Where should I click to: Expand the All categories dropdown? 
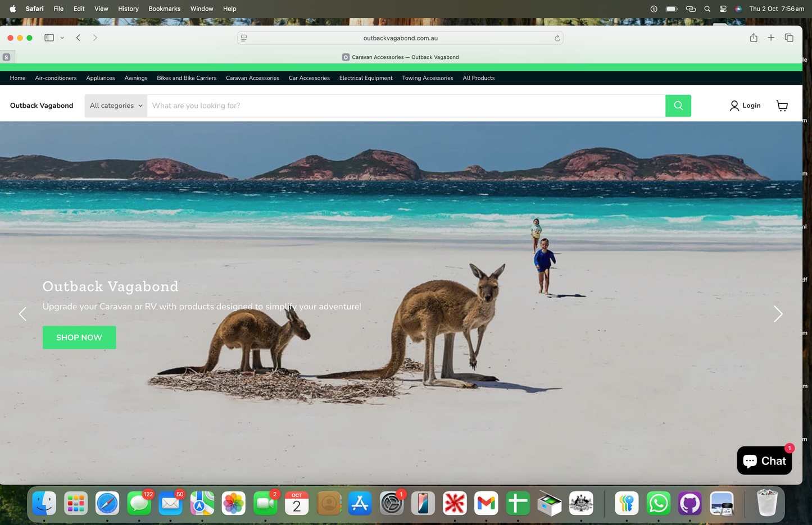click(116, 106)
